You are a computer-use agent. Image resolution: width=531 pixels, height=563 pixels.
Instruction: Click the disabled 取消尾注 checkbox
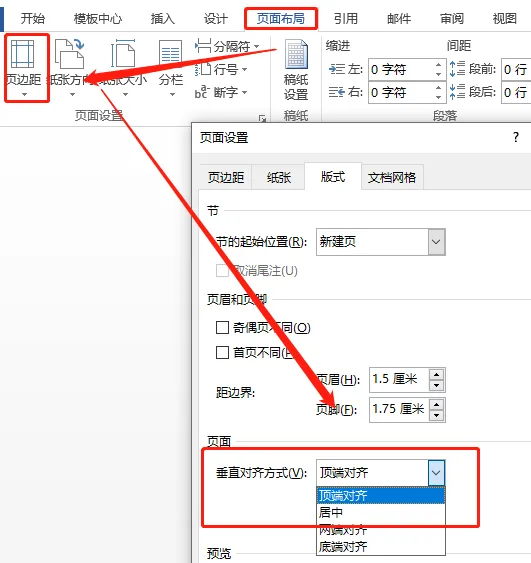(222, 270)
